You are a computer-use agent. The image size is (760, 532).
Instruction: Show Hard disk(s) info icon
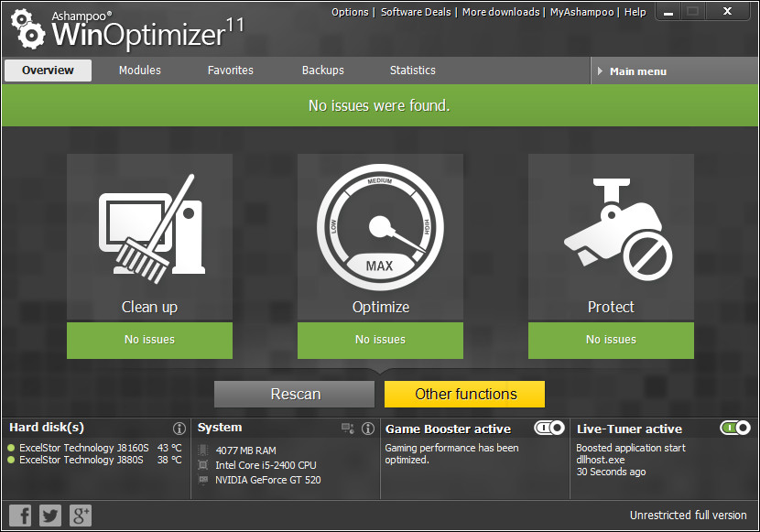pos(179,429)
